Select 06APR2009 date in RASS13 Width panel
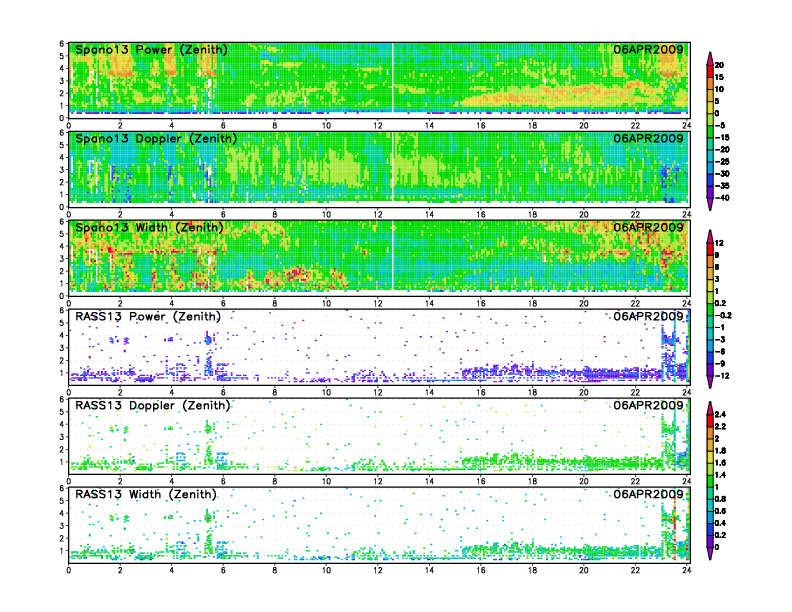 [648, 494]
